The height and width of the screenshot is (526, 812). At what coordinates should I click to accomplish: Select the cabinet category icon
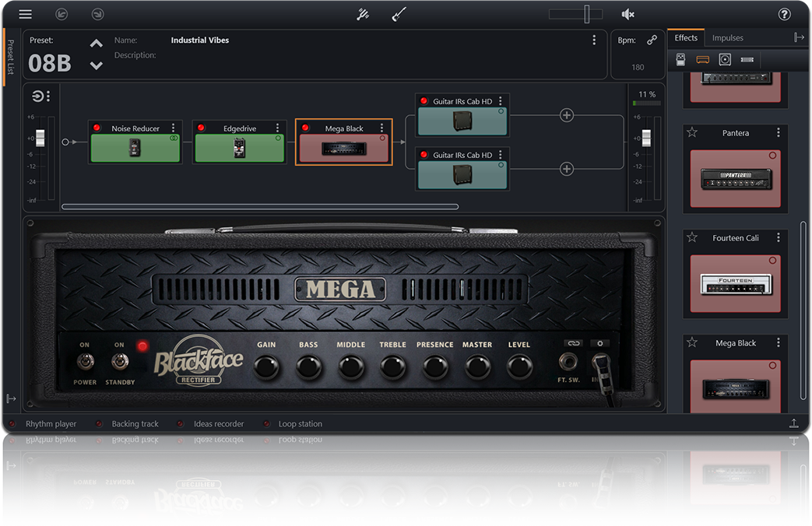click(725, 59)
